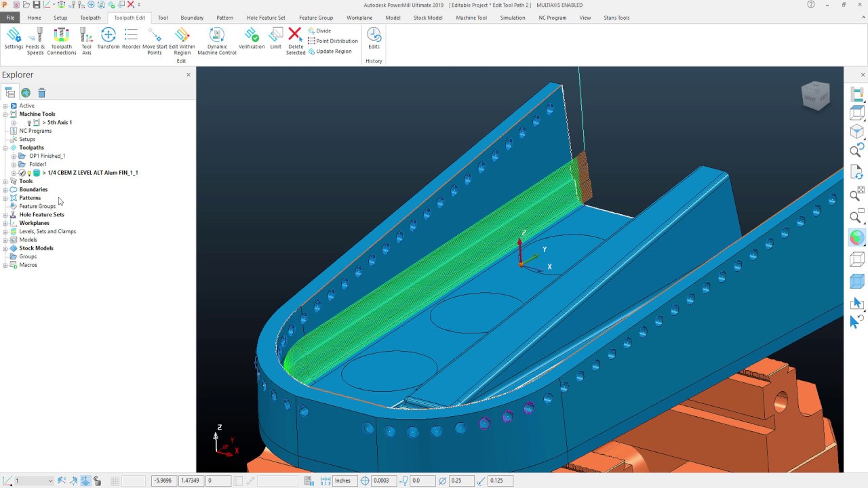Collapse the Toolpaths node
The height and width of the screenshot is (488, 868).
[5, 148]
